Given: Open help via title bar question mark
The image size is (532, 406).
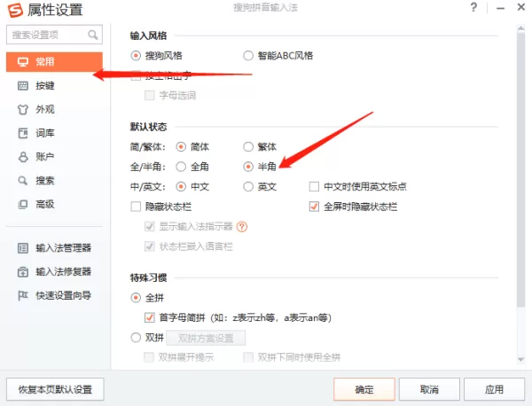Looking at the screenshot, I should tap(473, 7).
